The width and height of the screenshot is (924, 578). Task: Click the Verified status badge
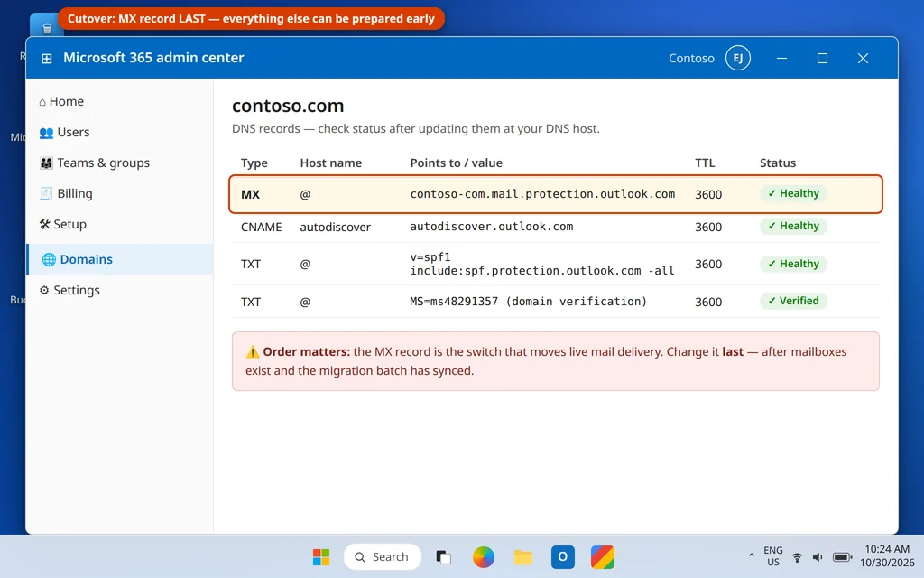(793, 301)
